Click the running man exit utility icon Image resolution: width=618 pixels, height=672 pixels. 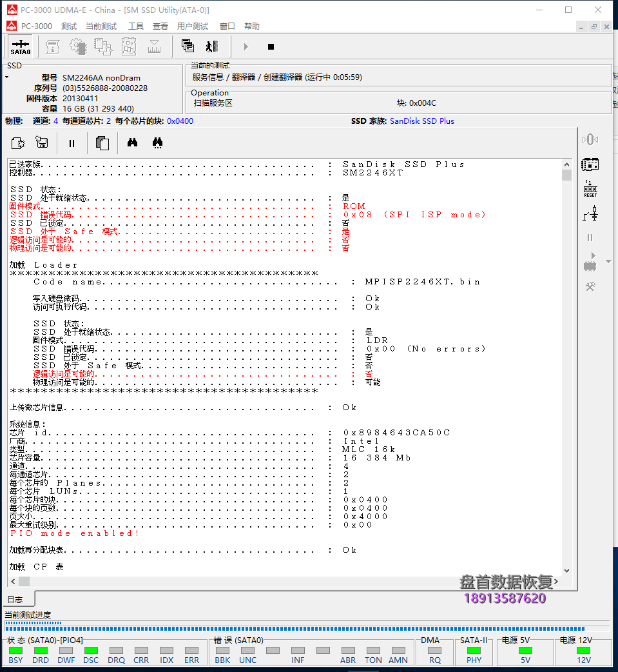point(212,46)
